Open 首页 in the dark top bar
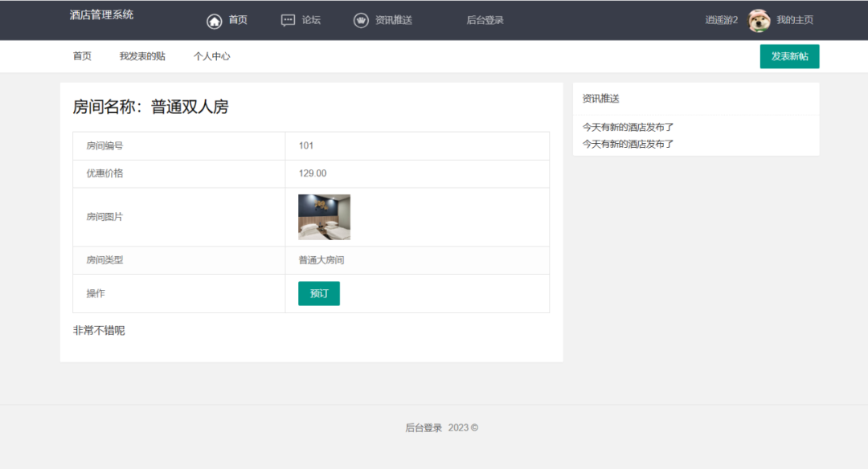The height and width of the screenshot is (469, 868). point(238,20)
